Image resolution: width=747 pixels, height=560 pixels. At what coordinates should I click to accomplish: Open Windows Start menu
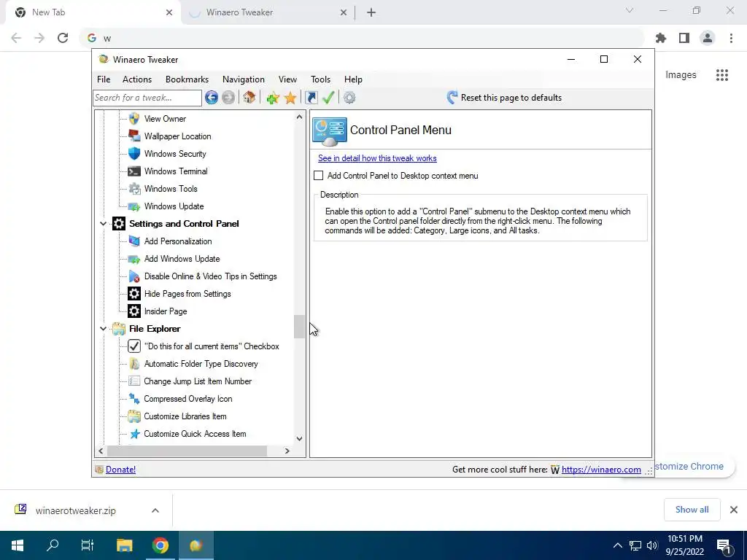[18, 545]
